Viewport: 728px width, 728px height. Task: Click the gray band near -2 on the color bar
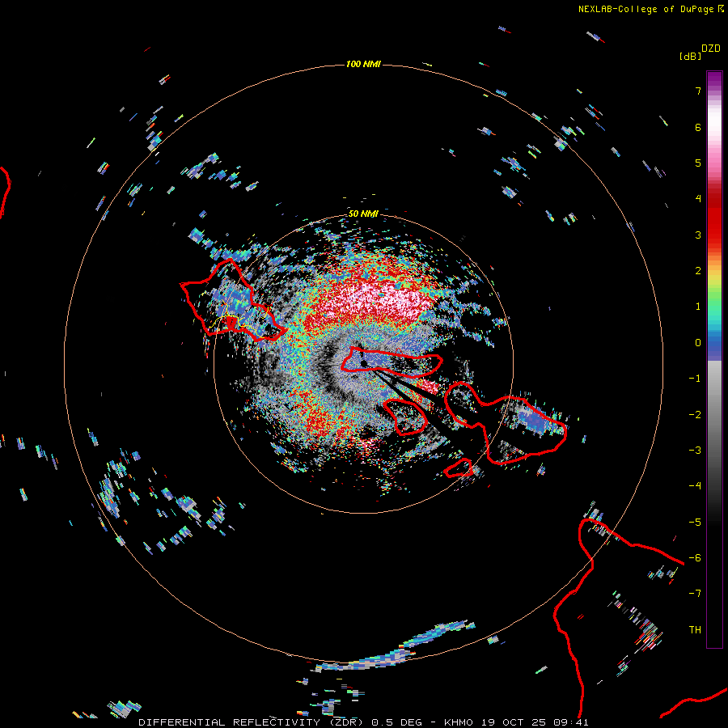[714, 413]
